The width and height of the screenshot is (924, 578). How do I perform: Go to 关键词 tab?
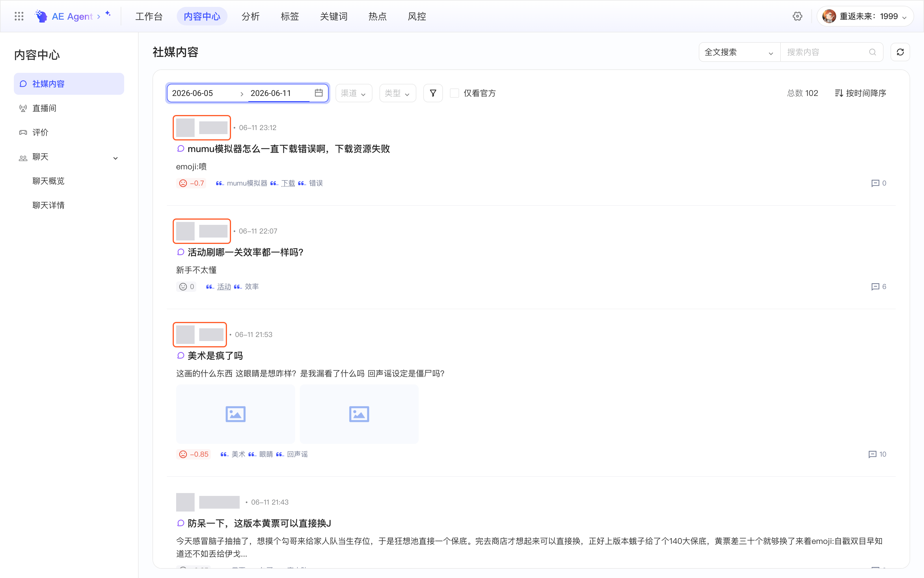[x=334, y=16]
